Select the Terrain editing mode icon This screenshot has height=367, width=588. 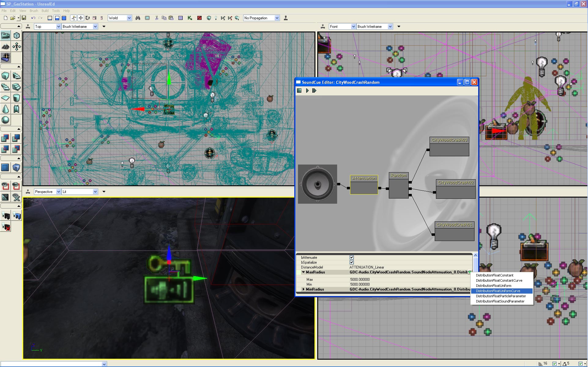tap(6, 46)
